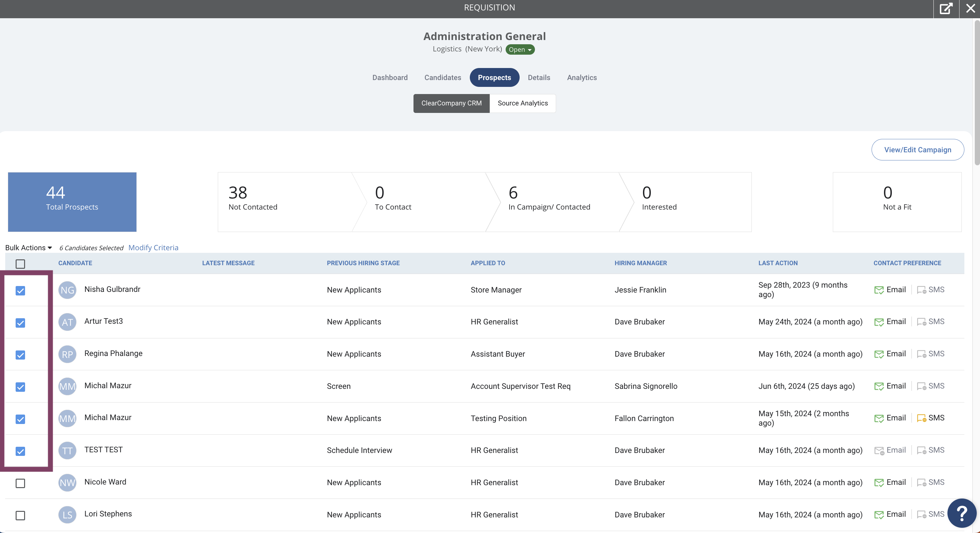
Task: Switch to the Dashboard tab
Action: pos(390,77)
